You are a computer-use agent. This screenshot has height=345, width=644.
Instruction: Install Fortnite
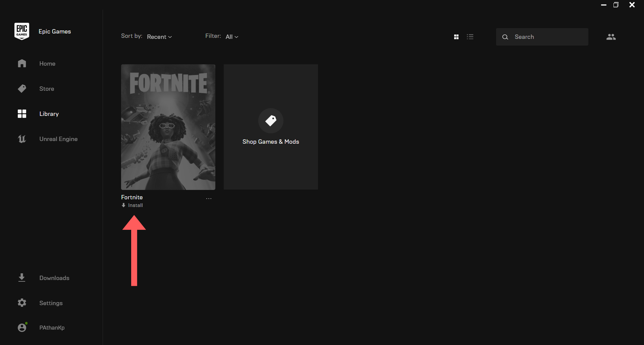tap(135, 205)
